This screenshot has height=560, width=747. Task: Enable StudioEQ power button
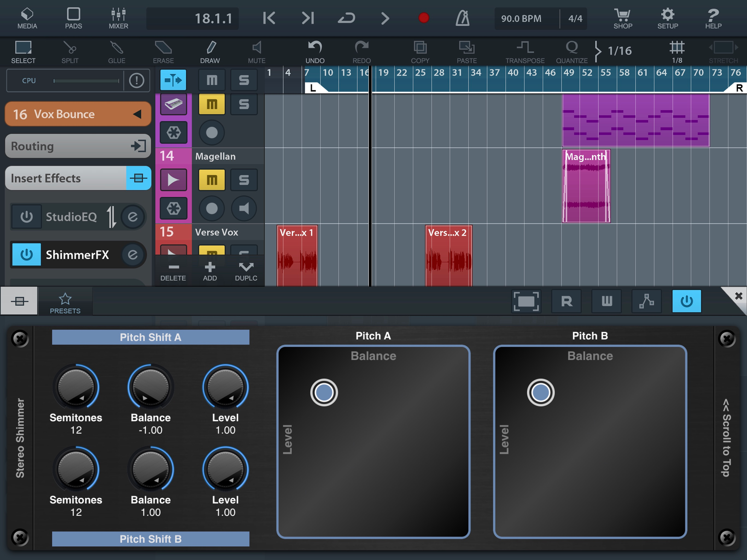click(27, 217)
